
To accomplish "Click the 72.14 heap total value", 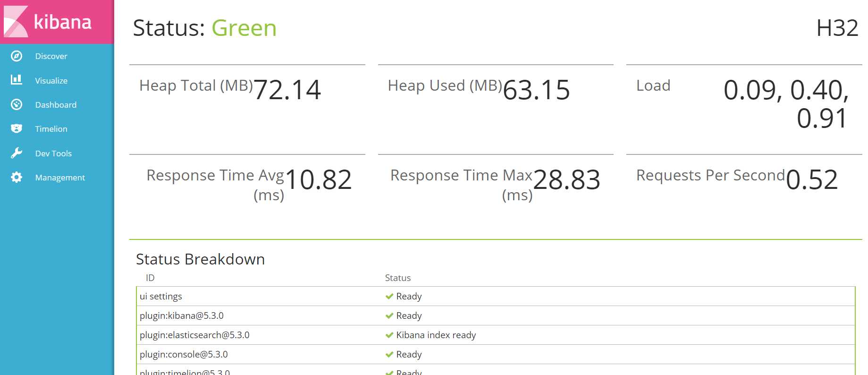I will point(287,90).
